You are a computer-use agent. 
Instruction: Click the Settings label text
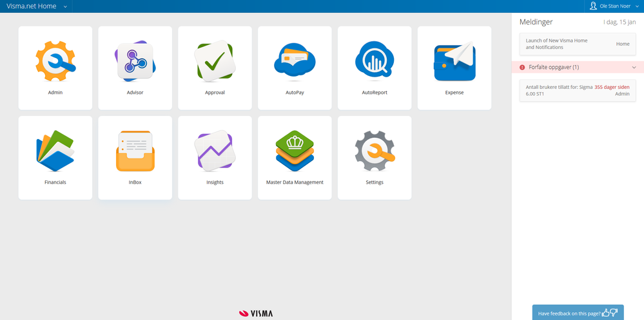click(x=375, y=182)
